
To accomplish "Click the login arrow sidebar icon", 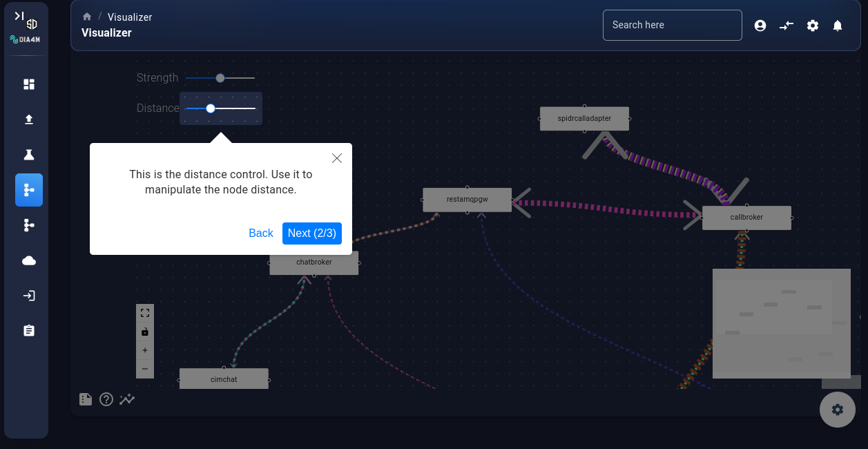I will pyautogui.click(x=29, y=296).
